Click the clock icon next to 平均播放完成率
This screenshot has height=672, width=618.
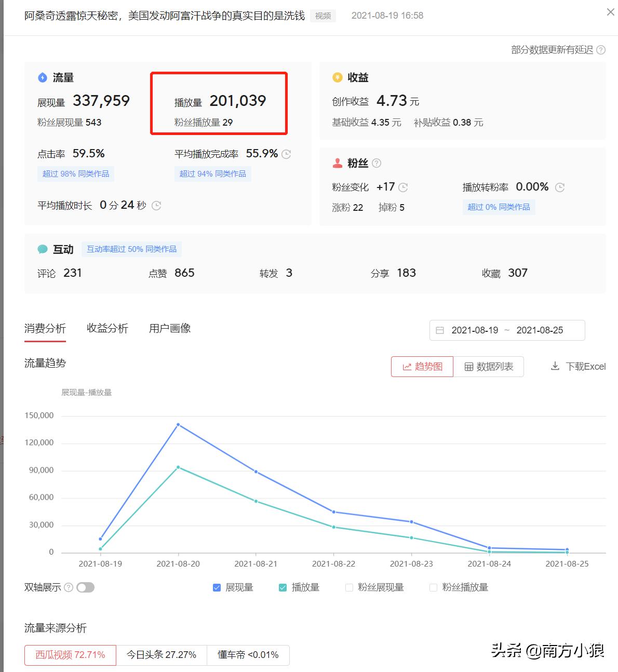(286, 154)
